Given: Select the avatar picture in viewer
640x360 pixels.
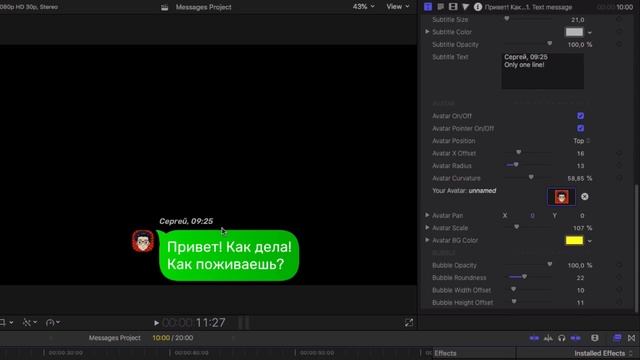Looking at the screenshot, I should tap(143, 241).
